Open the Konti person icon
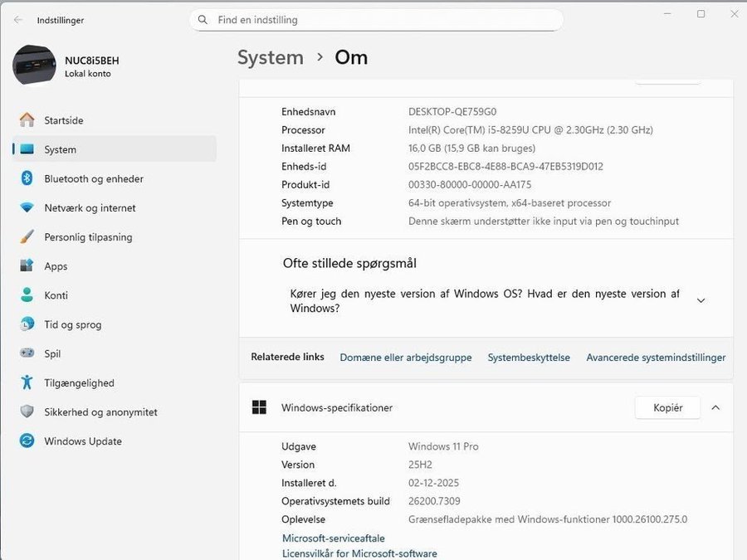 point(27,295)
